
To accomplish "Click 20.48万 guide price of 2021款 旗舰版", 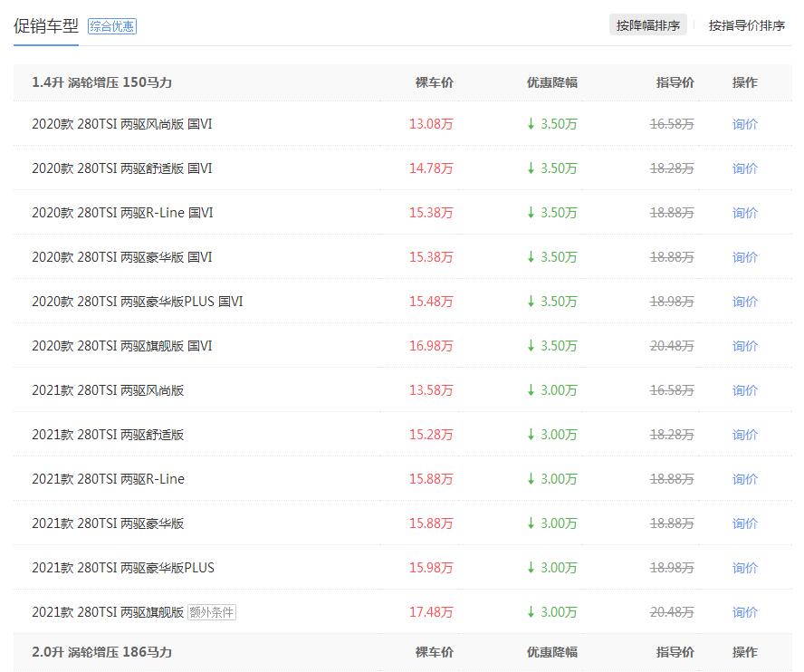I will point(672,612).
